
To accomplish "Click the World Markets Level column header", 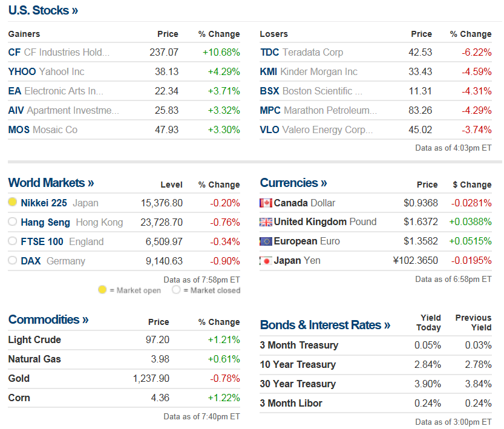I will 172,185.
